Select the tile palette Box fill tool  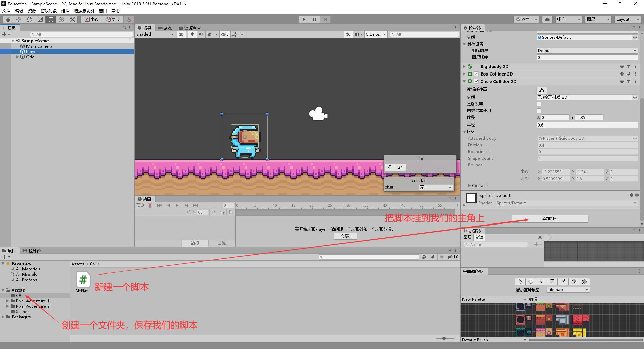552,282
